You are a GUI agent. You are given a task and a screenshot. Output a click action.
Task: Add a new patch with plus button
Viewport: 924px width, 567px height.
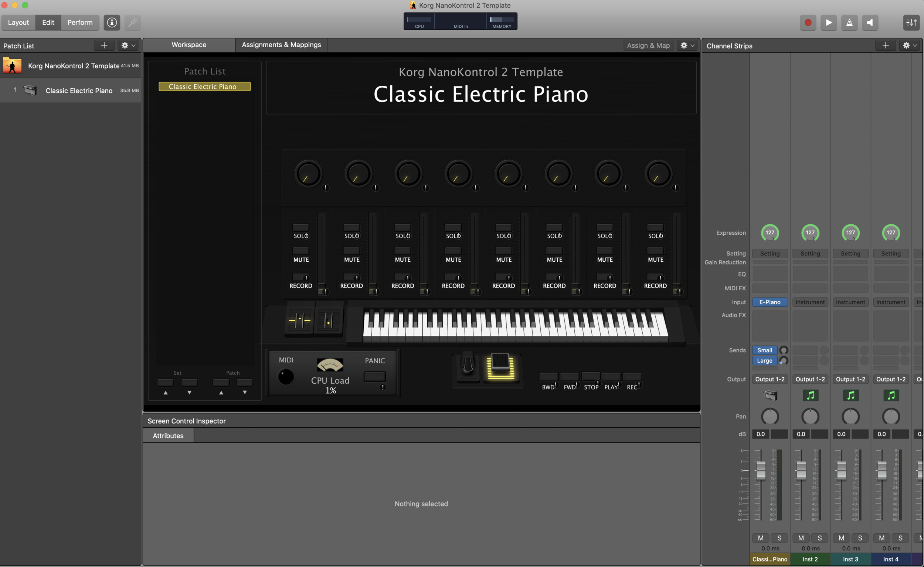click(x=104, y=45)
